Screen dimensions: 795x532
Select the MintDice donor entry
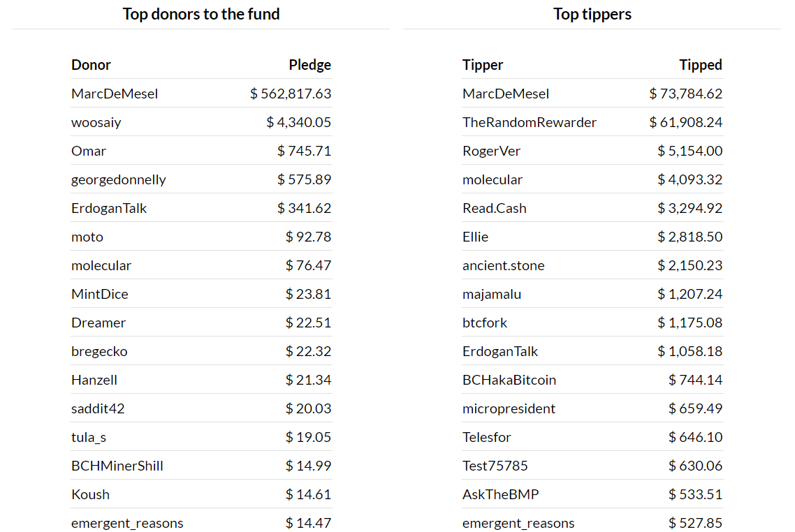(x=100, y=294)
